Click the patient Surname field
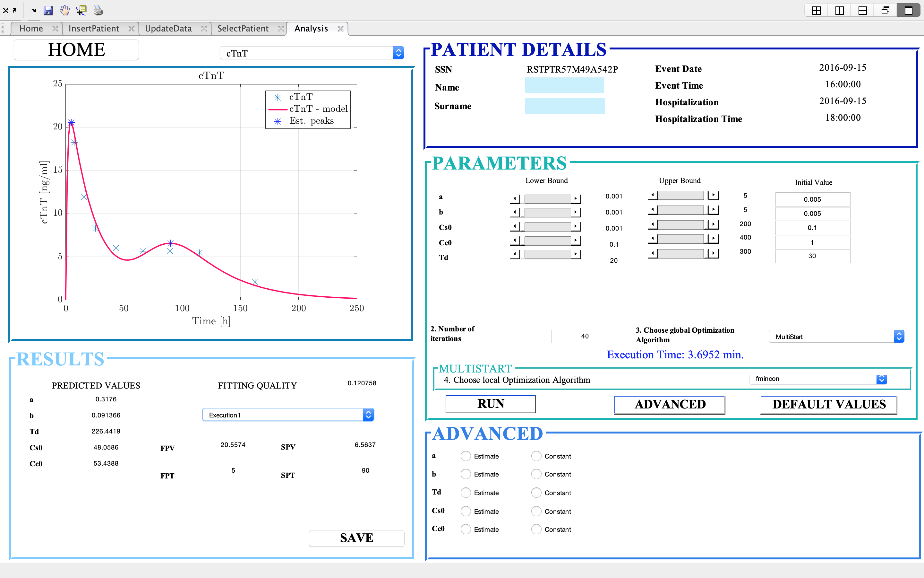The image size is (924, 578). click(x=565, y=106)
